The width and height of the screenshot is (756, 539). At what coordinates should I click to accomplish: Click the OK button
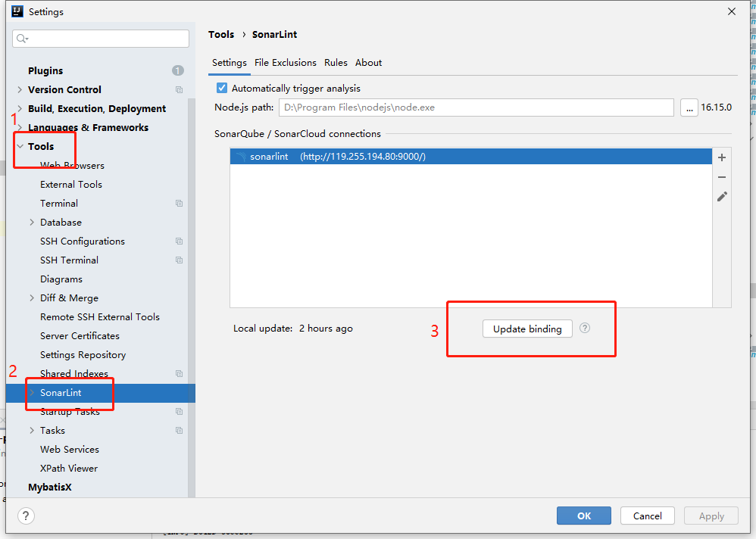click(583, 516)
